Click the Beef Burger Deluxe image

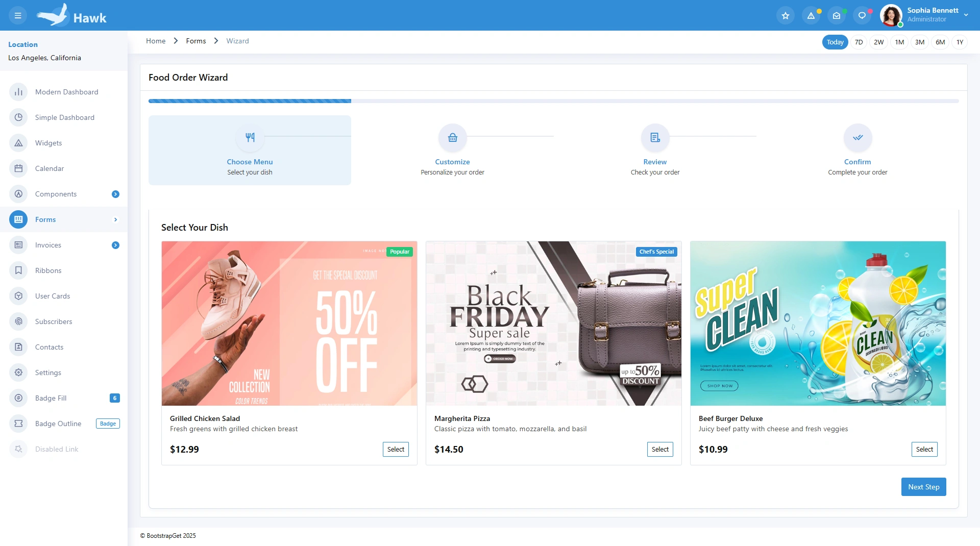pyautogui.click(x=818, y=324)
